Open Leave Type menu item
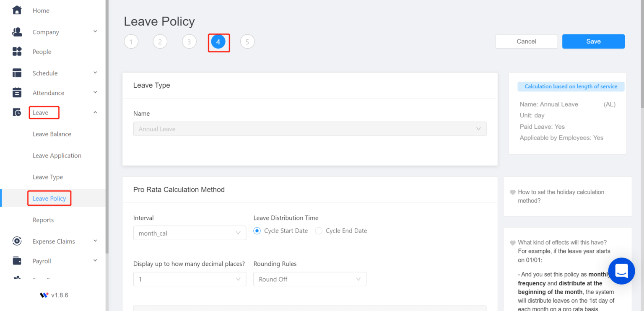This screenshot has width=644, height=311. 48,177
